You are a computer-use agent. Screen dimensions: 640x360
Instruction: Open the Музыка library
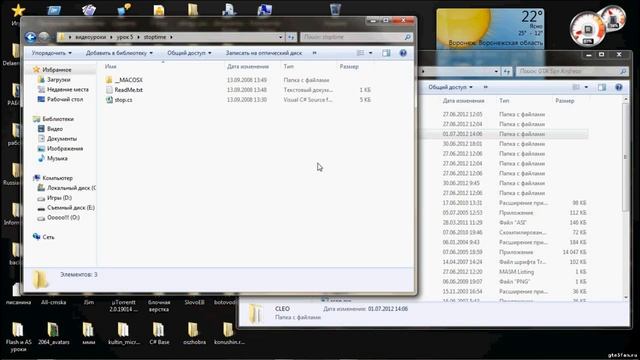pos(57,158)
